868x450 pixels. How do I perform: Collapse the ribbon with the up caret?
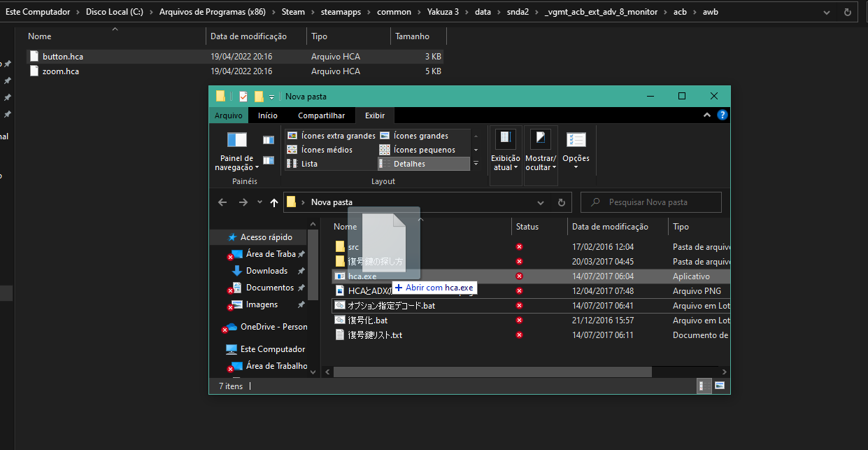tap(707, 115)
